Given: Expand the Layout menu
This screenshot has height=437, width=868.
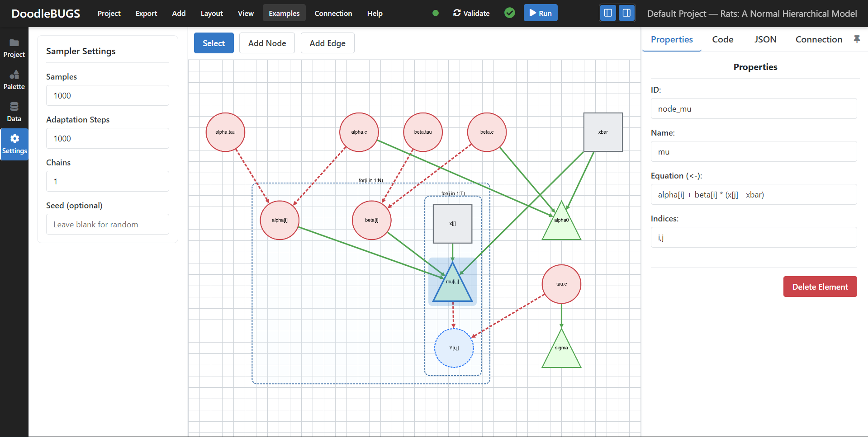Looking at the screenshot, I should click(x=212, y=13).
